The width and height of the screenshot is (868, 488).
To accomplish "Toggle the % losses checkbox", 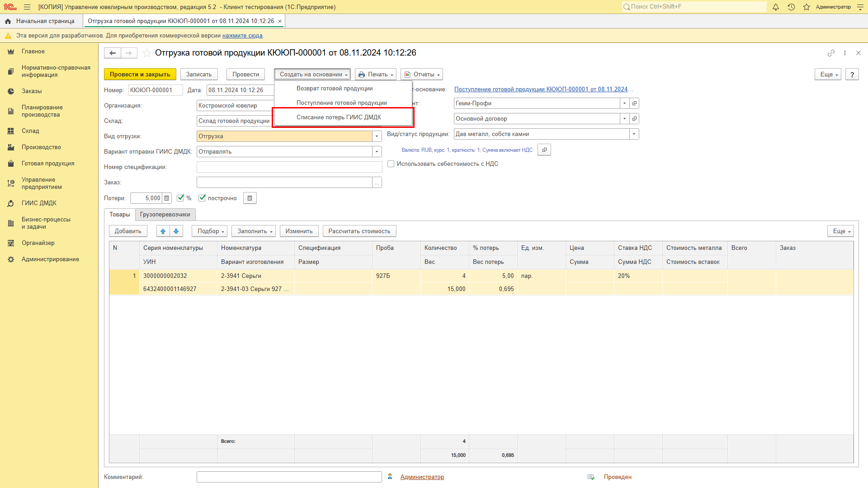I will click(x=180, y=198).
